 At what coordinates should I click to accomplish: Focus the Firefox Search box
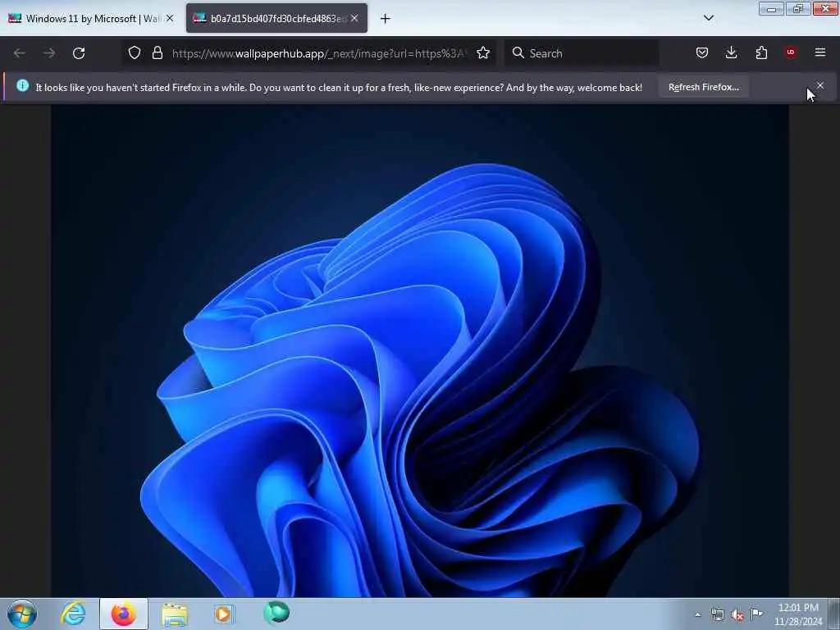pyautogui.click(x=582, y=53)
